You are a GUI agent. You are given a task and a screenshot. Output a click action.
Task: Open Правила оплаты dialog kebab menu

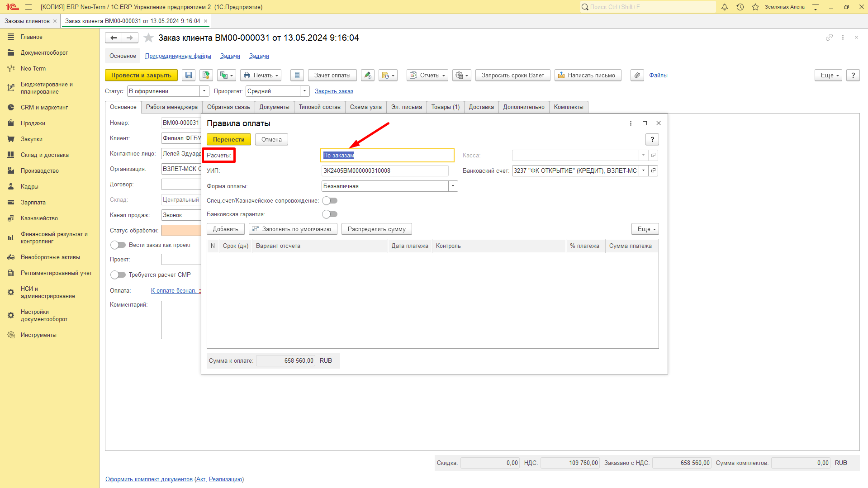631,123
